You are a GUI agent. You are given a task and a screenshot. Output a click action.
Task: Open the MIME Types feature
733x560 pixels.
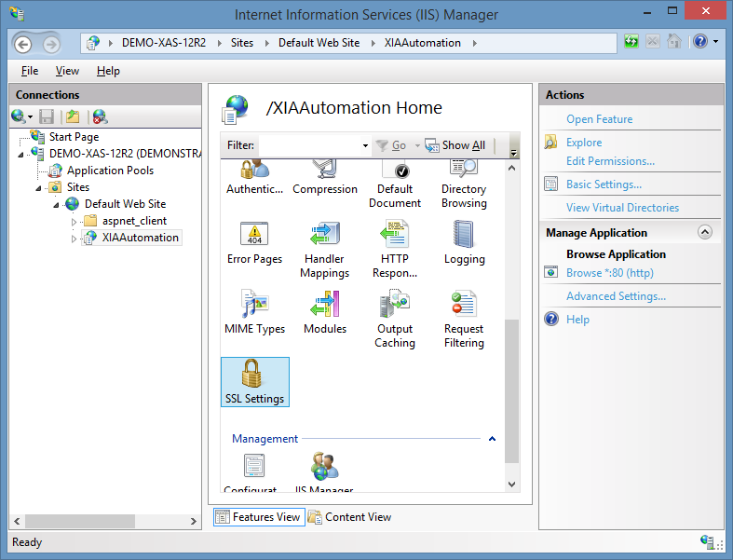pyautogui.click(x=254, y=312)
